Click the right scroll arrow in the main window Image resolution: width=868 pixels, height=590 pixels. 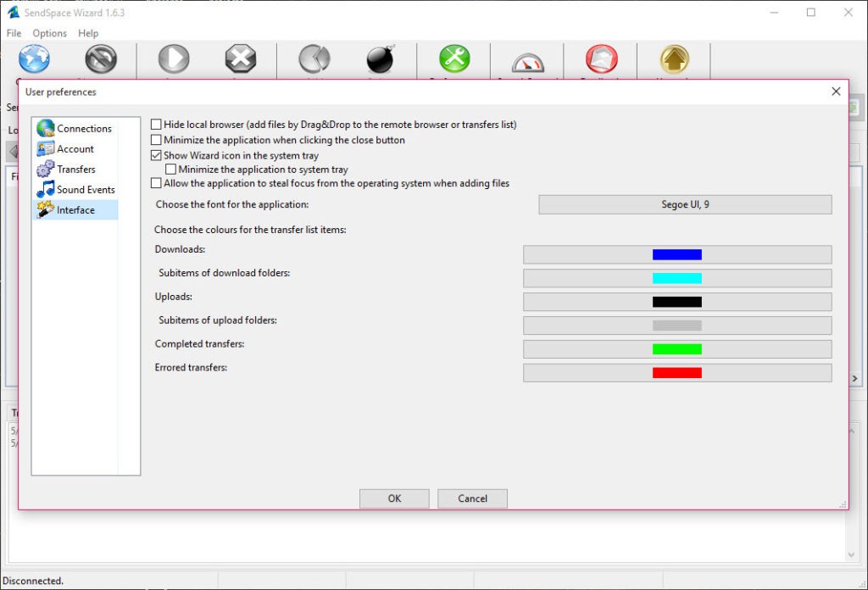tap(854, 379)
